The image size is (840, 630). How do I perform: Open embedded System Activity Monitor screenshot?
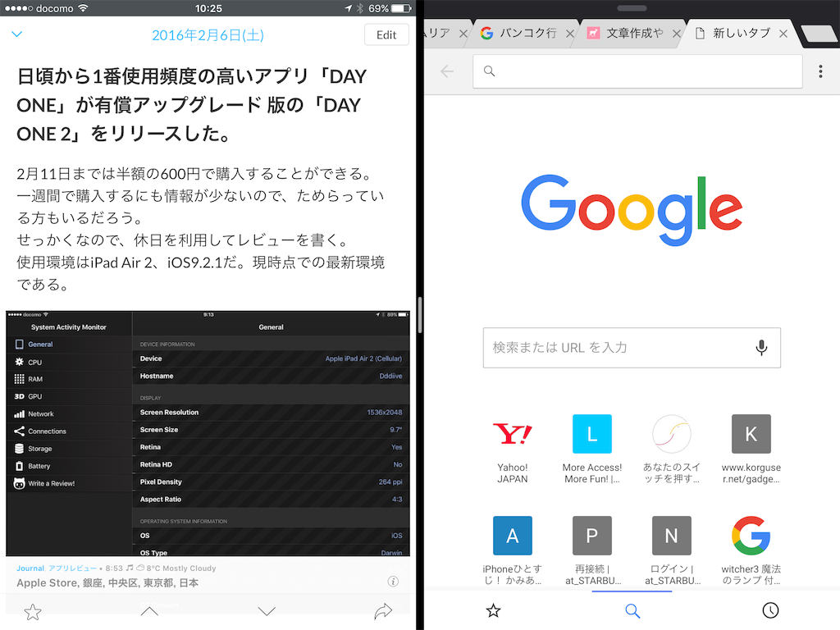click(x=208, y=433)
